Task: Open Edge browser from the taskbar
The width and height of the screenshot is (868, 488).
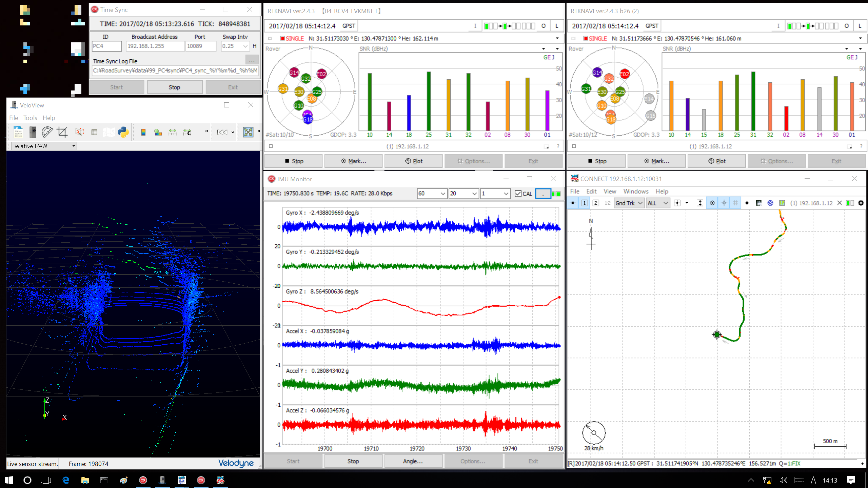Action: click(66, 480)
